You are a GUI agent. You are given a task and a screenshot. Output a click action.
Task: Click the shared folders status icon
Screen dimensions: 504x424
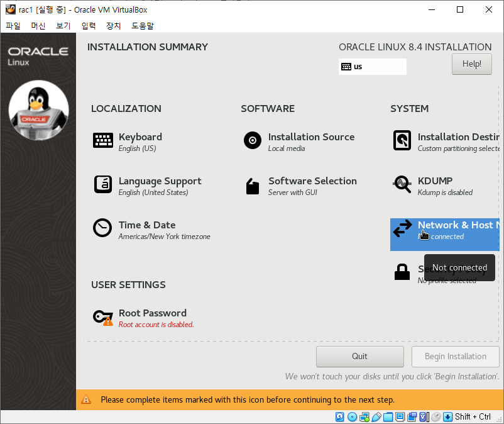click(x=388, y=417)
